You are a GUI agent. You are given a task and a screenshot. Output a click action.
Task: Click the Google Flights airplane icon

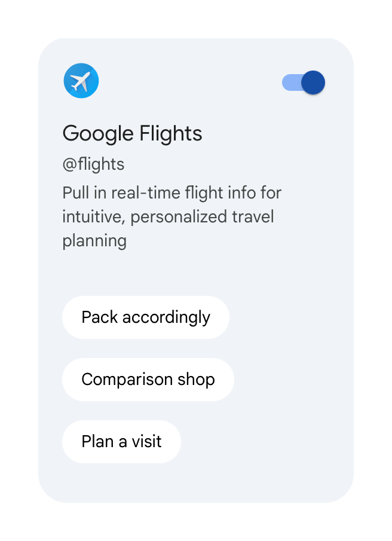coord(81,81)
